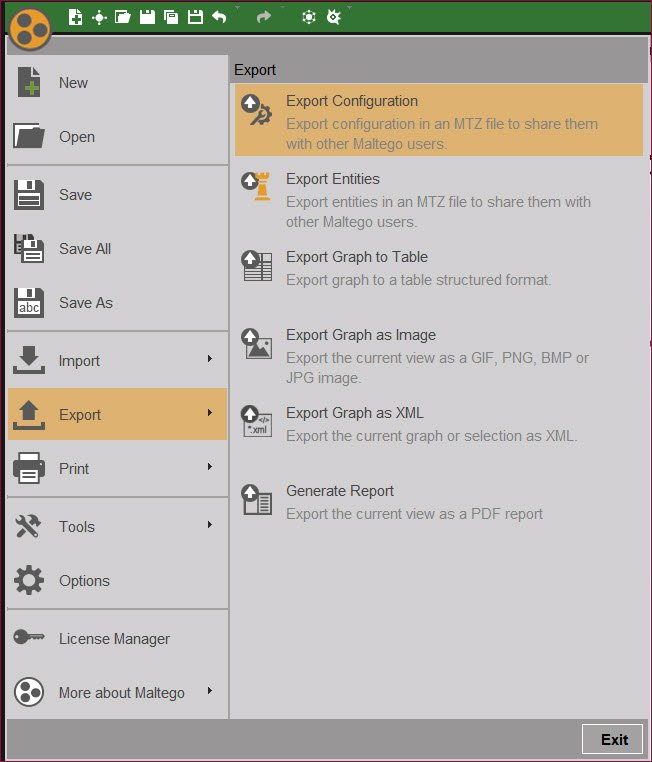Click the New document icon in the menu
The image size is (652, 762).
(x=29, y=82)
